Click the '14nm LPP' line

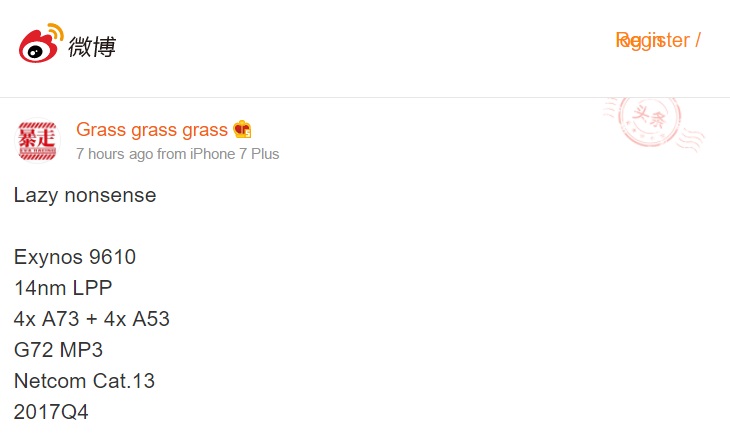(x=63, y=288)
